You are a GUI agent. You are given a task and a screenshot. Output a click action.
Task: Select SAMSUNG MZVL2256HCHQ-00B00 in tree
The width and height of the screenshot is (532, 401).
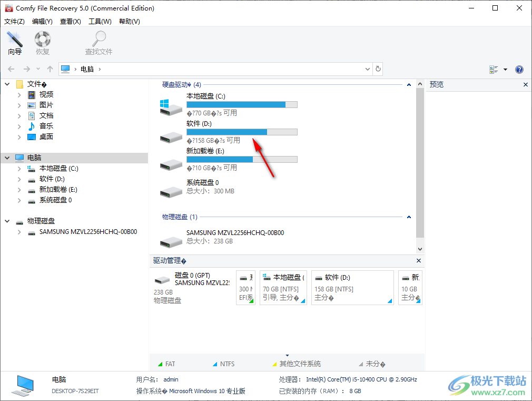[88, 231]
